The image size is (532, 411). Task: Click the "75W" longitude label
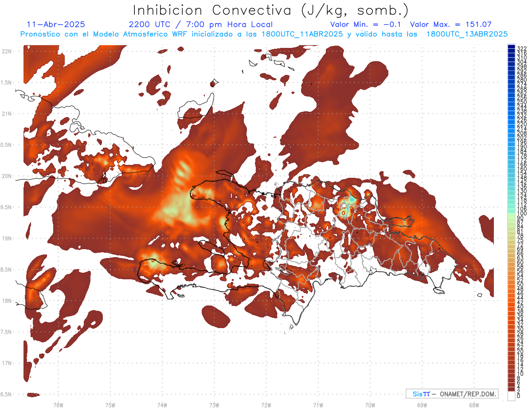click(x=110, y=405)
